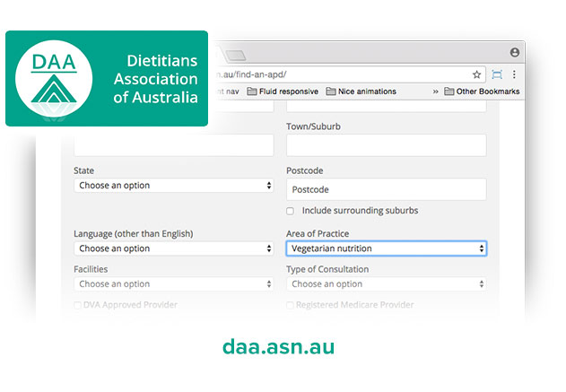This screenshot has width=566, height=392.
Task: Tick the Include surrounding suburbs checkbox
Action: [x=291, y=211]
